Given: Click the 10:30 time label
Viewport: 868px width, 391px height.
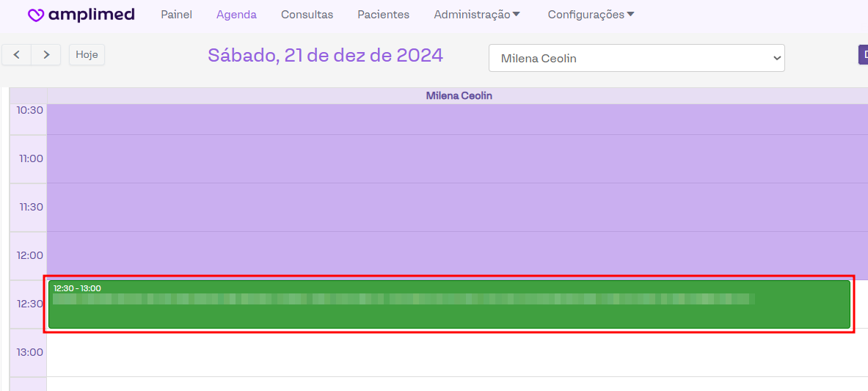Looking at the screenshot, I should [30, 110].
